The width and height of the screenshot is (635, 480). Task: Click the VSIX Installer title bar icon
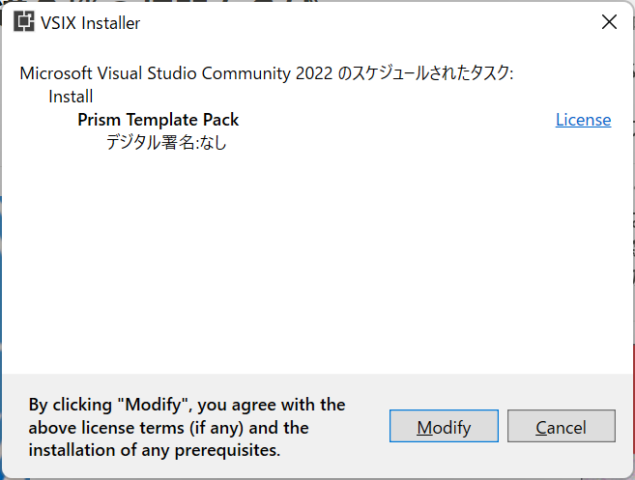[x=23, y=22]
